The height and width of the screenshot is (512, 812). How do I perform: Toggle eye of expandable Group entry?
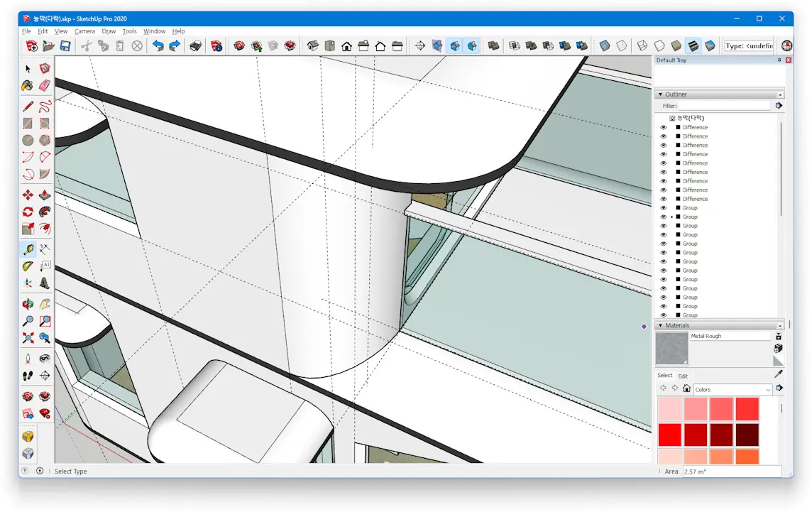click(x=664, y=217)
